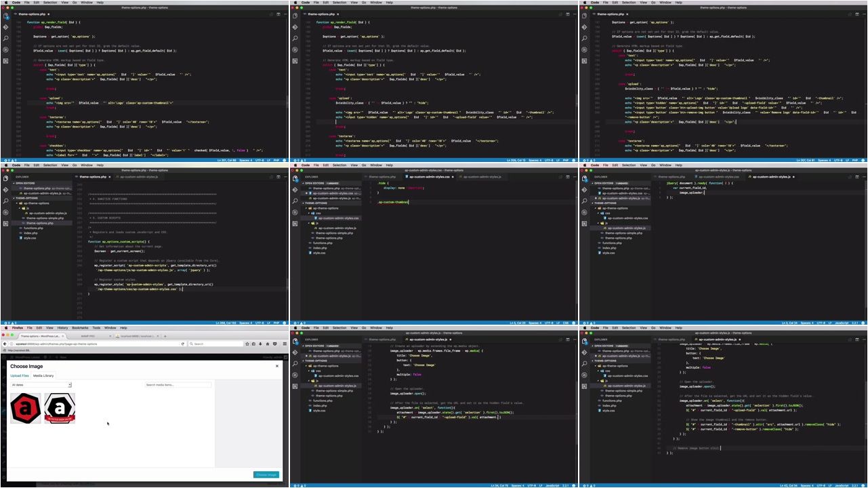Open Debug icon in the Ln 269 Code window
Screen dimensions: 868x488
[6, 212]
